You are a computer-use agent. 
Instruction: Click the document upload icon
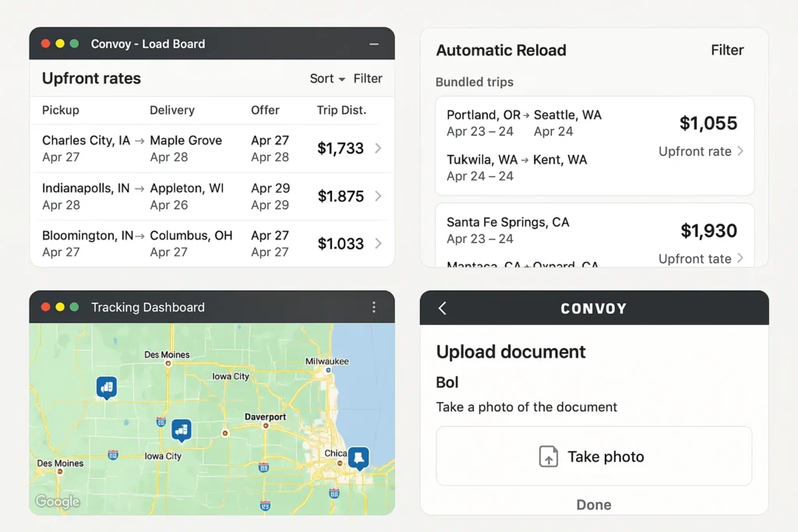pos(549,456)
